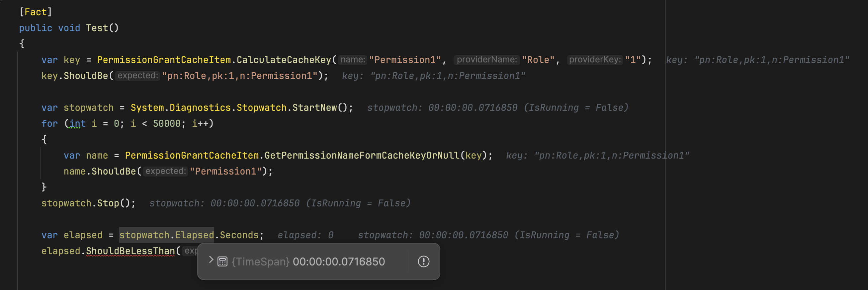Expand the TimeSpan value tooltip chevron
Viewport: 868px width, 290px height.
pyautogui.click(x=211, y=260)
